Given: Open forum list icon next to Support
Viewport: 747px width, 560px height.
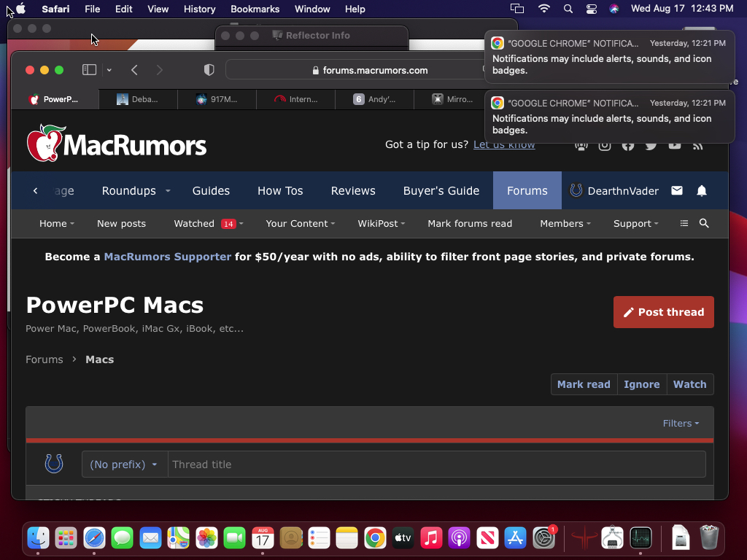Looking at the screenshot, I should click(x=684, y=223).
